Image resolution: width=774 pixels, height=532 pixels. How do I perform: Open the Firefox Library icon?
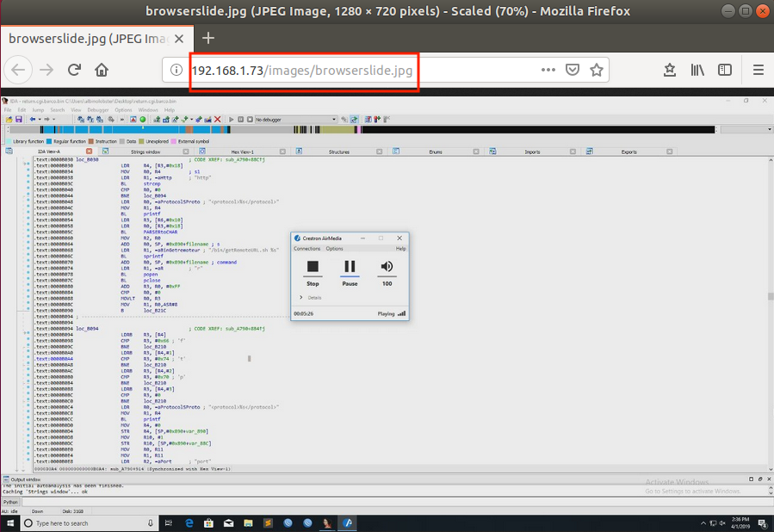pyautogui.click(x=697, y=71)
